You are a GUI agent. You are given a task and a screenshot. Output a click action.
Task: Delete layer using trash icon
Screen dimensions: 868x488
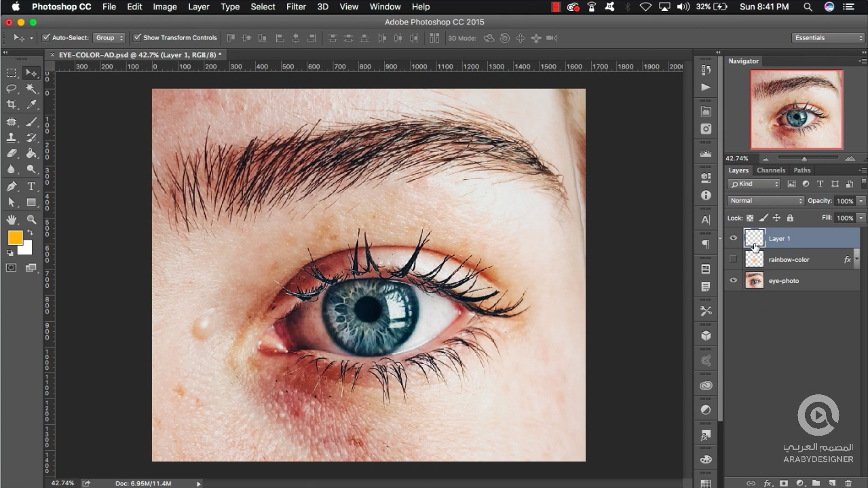848,483
